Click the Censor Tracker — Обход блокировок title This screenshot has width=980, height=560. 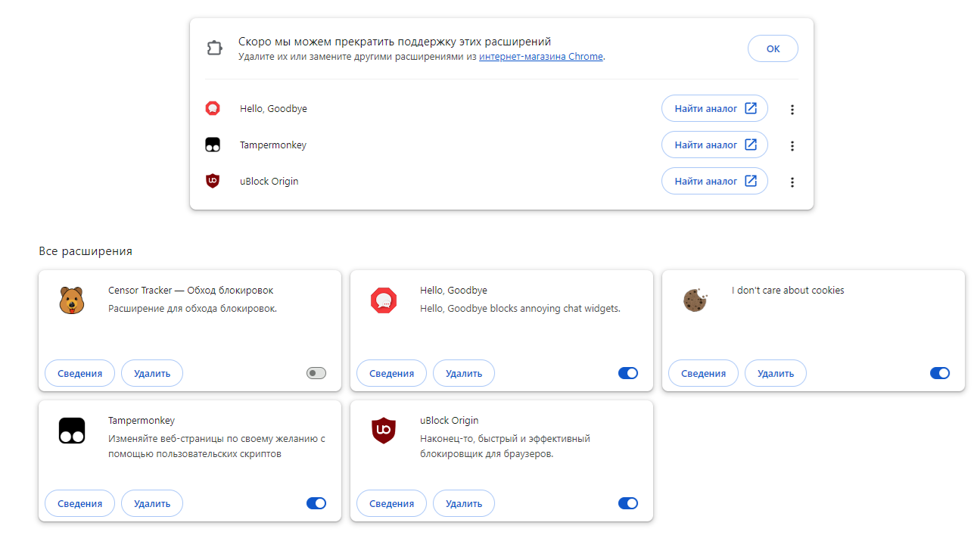click(x=191, y=291)
